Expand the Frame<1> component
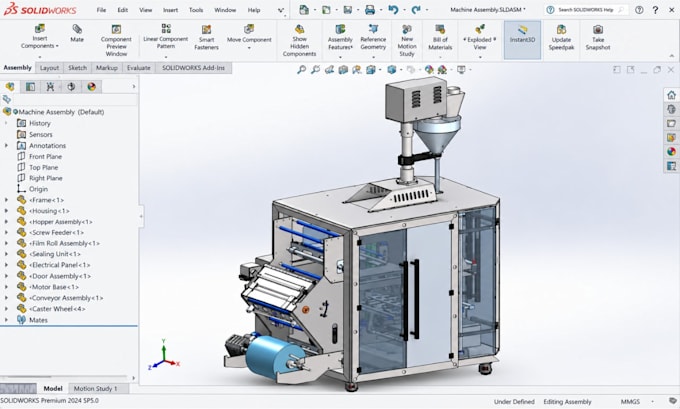The height and width of the screenshot is (409, 680). 6,200
